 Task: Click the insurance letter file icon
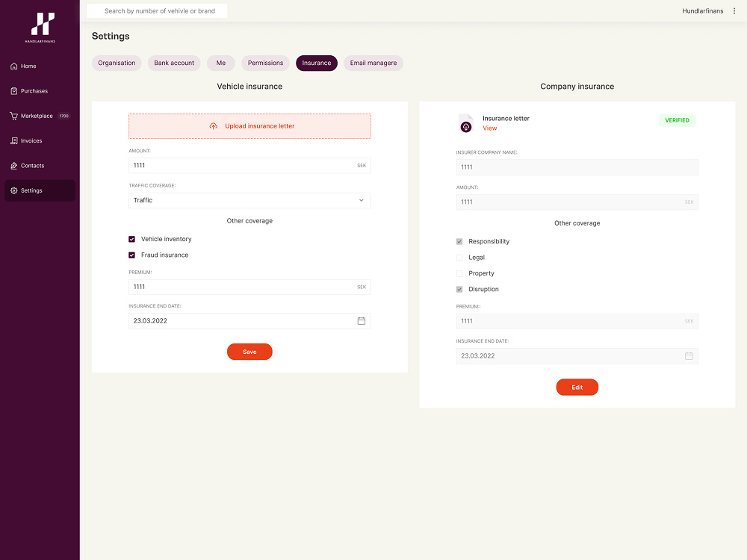(x=466, y=123)
